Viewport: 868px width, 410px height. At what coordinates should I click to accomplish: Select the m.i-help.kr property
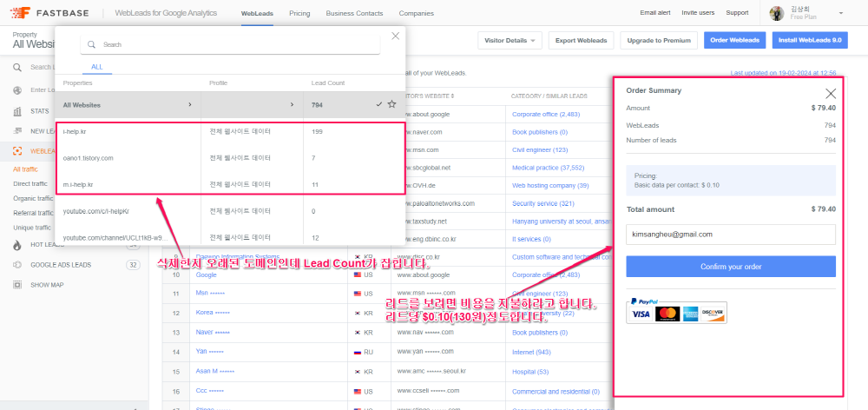click(x=78, y=184)
